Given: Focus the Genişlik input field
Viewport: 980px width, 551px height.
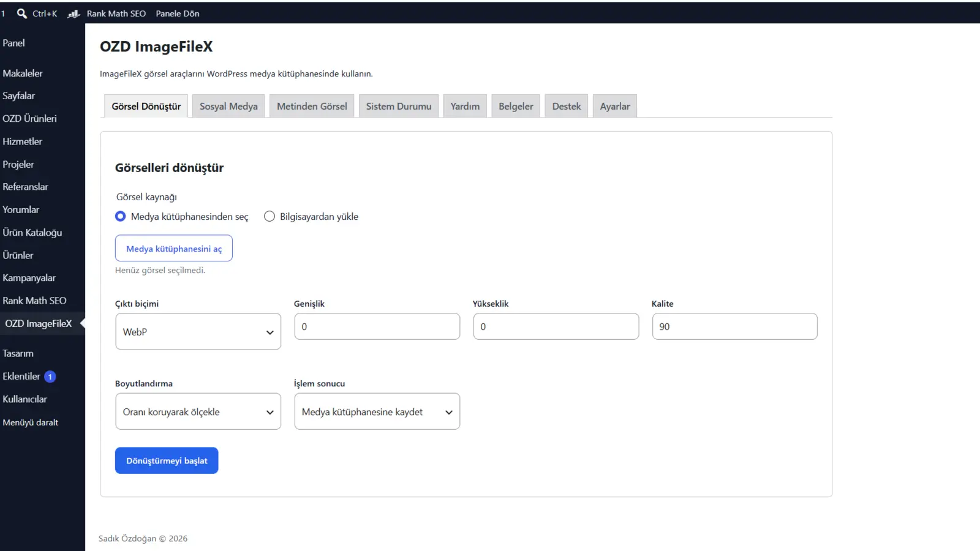Looking at the screenshot, I should 377,326.
